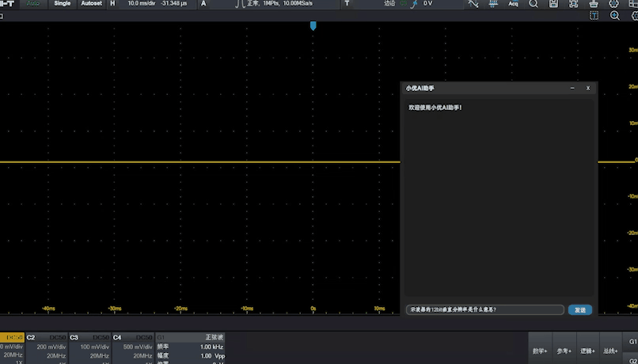Click the blue trigger position marker
Image resolution: width=638 pixels, height=364 pixels.
point(313,26)
